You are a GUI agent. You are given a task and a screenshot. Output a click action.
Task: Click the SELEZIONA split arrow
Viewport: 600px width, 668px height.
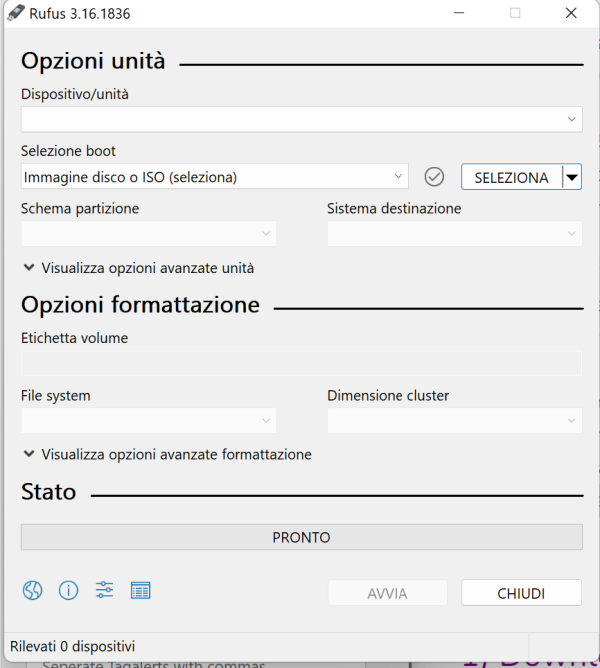point(572,177)
